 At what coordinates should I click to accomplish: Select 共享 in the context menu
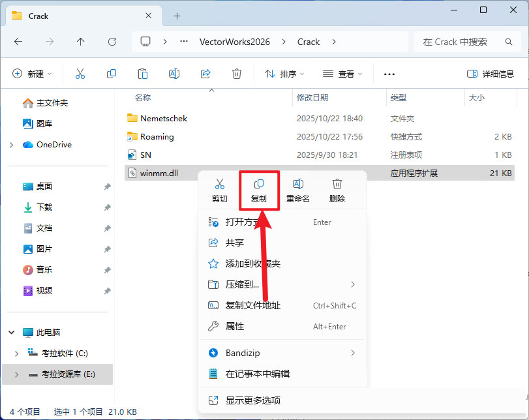point(282,243)
